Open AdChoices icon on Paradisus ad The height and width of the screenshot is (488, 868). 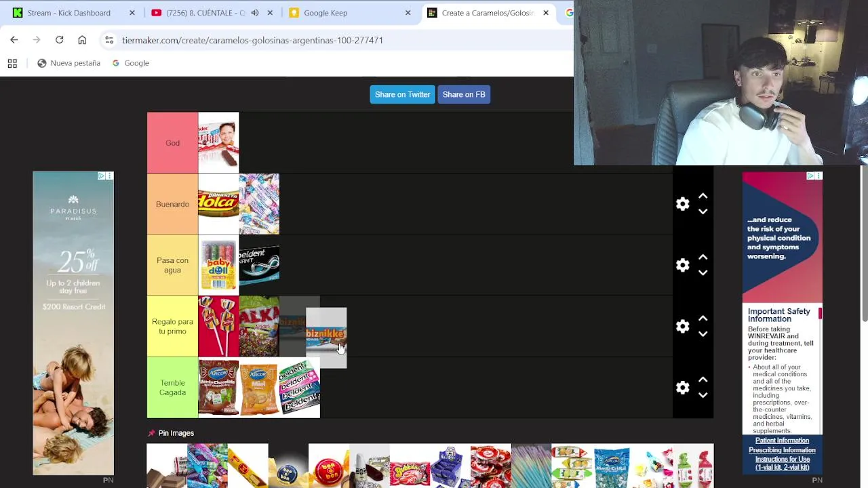[x=101, y=176]
